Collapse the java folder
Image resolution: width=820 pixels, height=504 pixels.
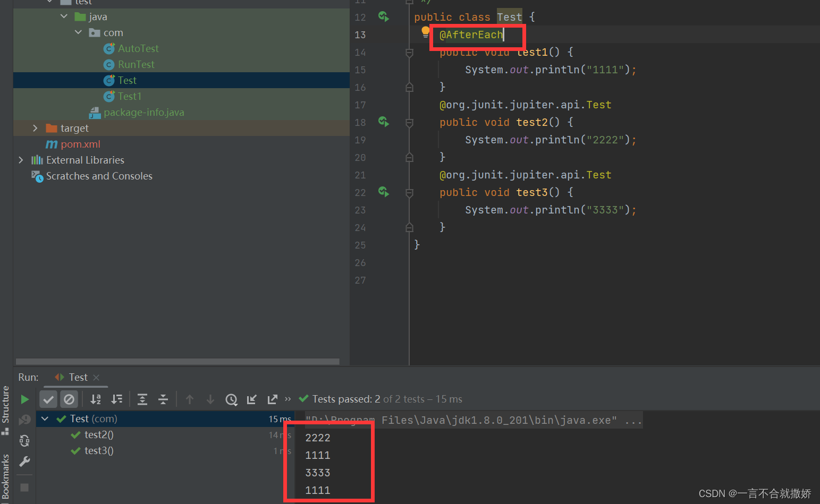(64, 16)
